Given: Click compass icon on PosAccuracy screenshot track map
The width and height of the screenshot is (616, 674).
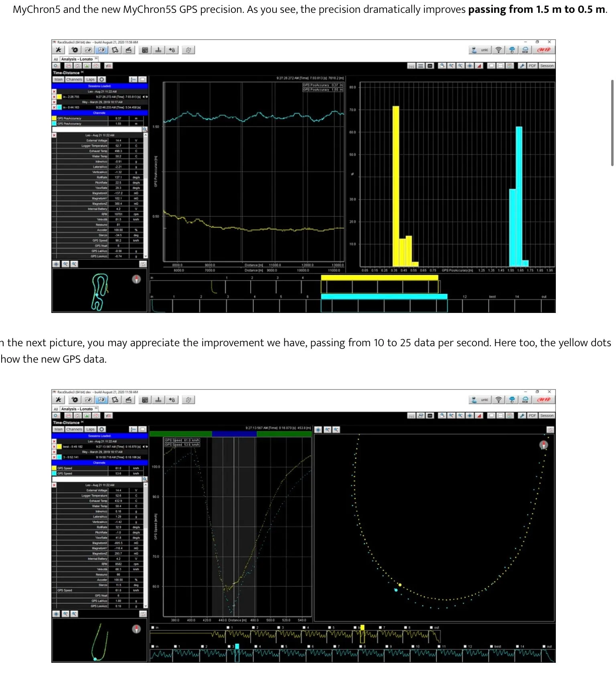Looking at the screenshot, I should [136, 279].
